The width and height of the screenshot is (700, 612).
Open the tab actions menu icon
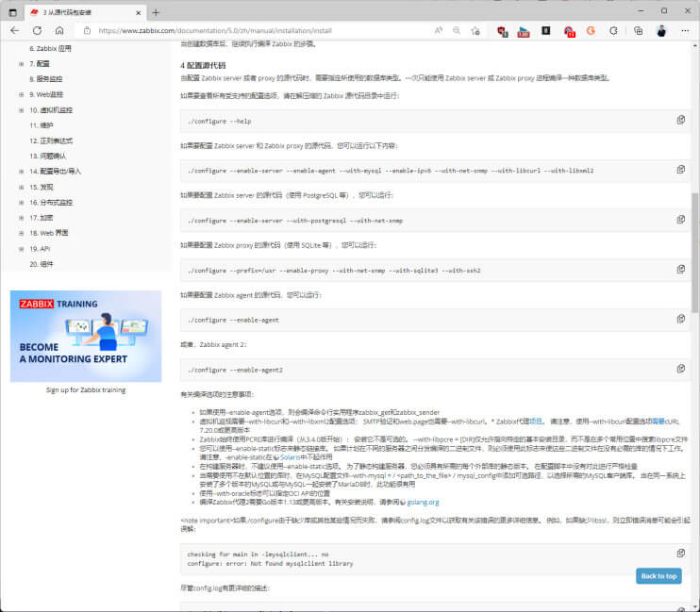(13, 12)
